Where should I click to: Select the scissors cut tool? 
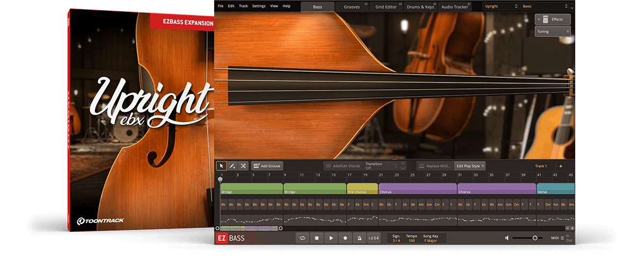[243, 166]
